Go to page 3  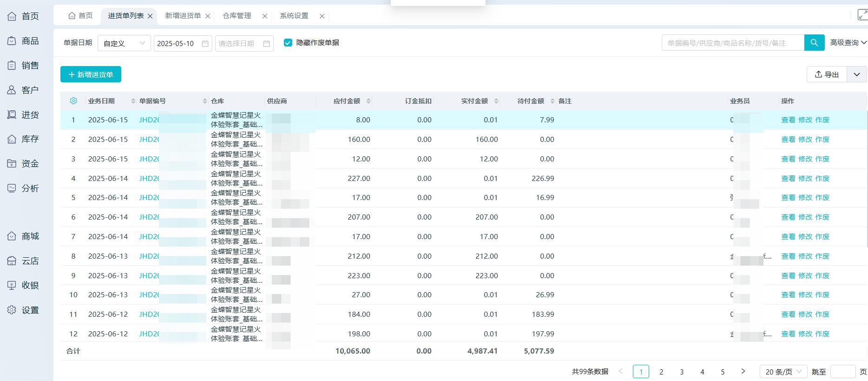(682, 372)
